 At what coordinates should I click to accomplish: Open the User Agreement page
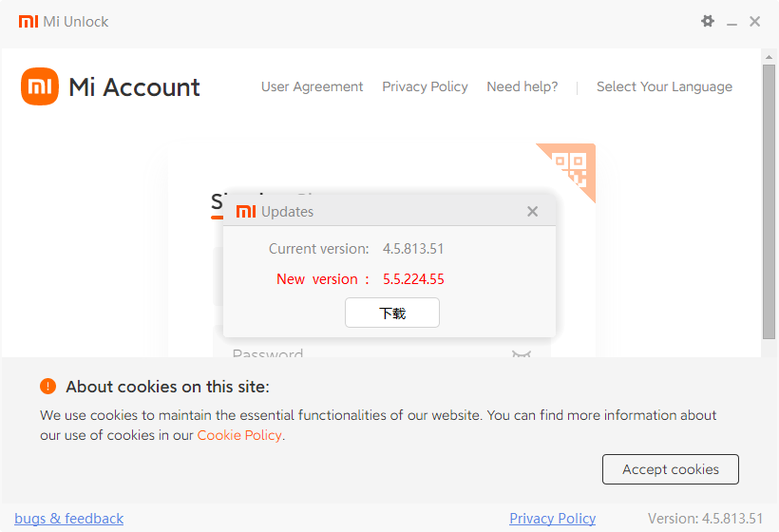pos(312,86)
